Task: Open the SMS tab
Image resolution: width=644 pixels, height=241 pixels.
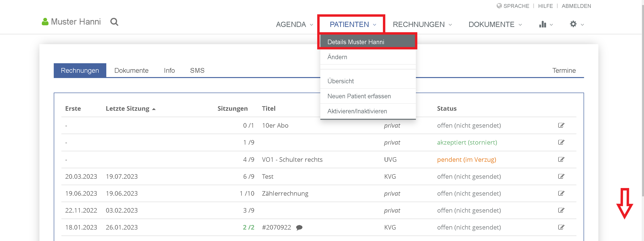Action: (x=197, y=70)
